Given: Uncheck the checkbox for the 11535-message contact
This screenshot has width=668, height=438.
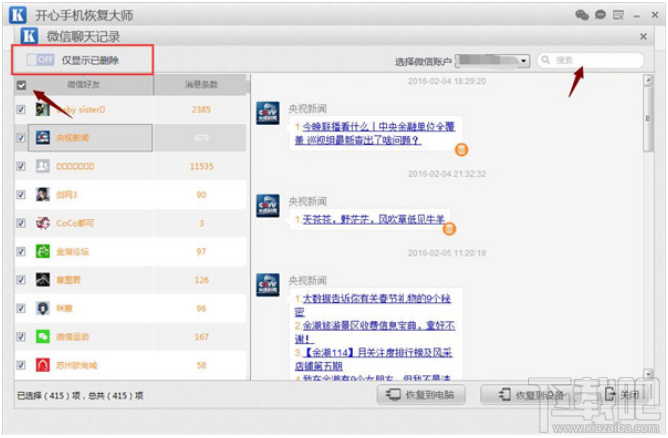Looking at the screenshot, I should 21,166.
